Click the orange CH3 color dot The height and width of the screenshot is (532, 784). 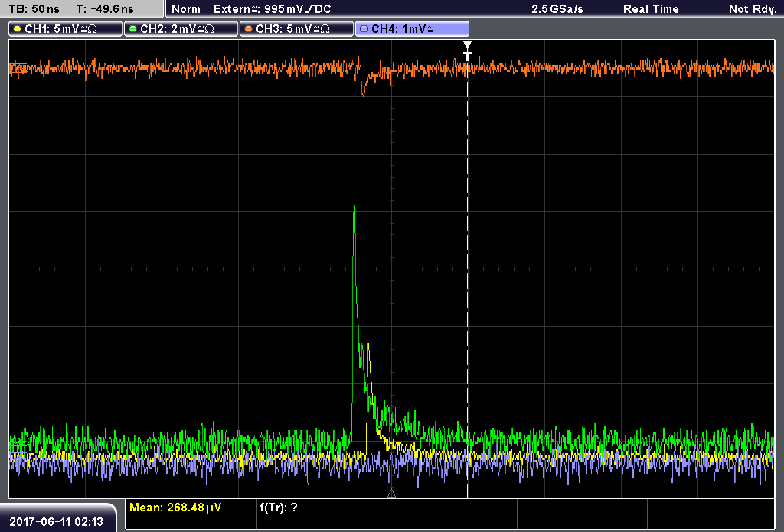coord(249,29)
